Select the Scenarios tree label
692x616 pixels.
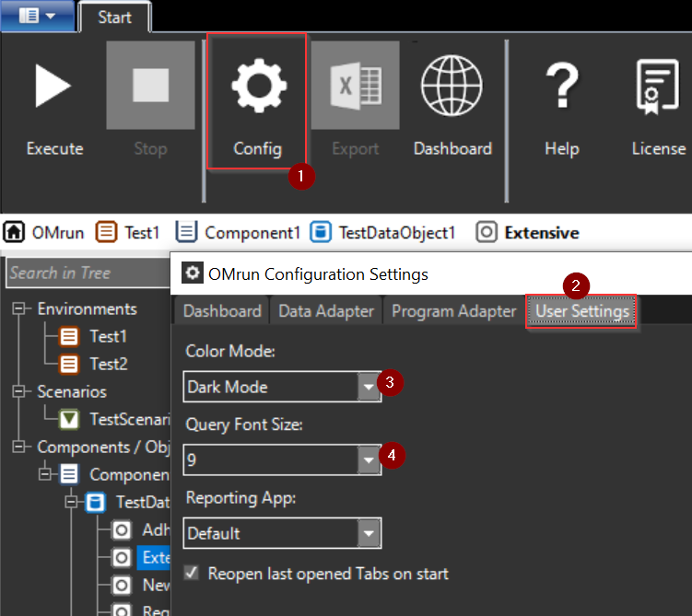(x=72, y=391)
